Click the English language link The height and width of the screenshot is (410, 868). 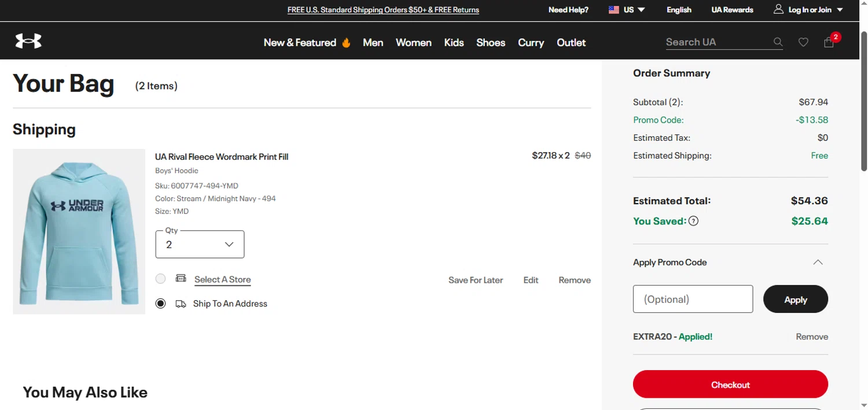679,10
